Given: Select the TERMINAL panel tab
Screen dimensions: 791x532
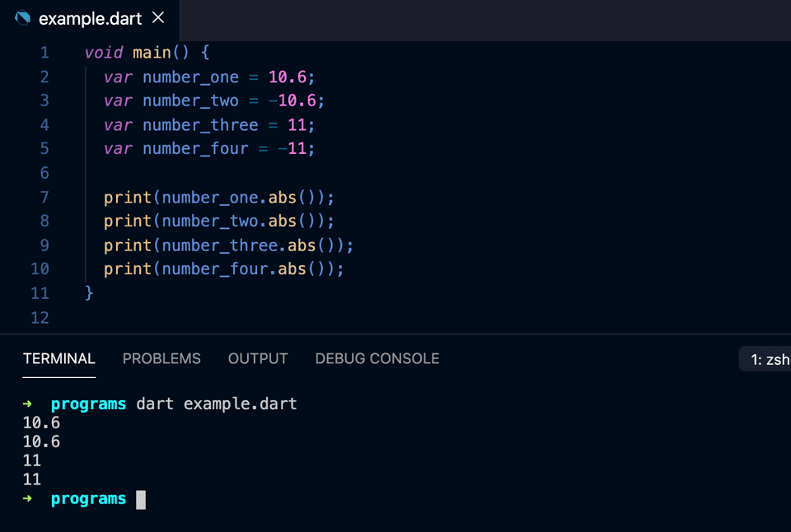Looking at the screenshot, I should [59, 358].
